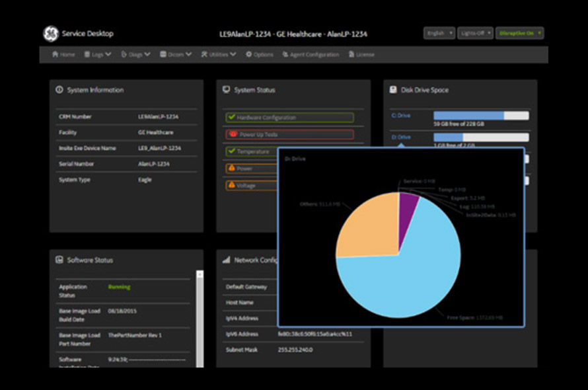Click the header title 'LE9AlanLP-1234 - GE Healthcare - AlanLP-1234'

coord(293,34)
